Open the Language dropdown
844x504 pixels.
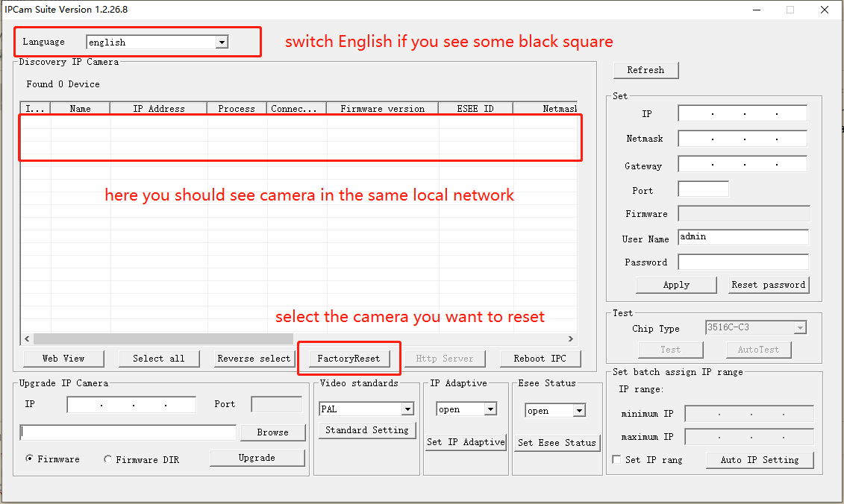point(221,42)
